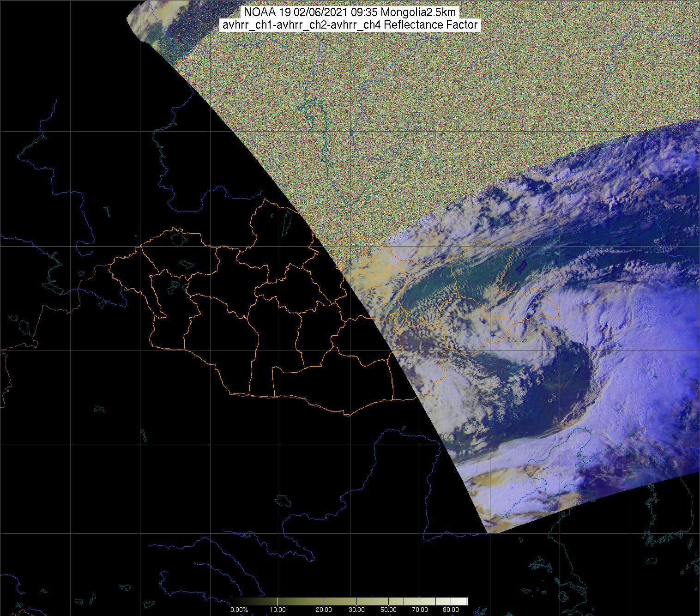
Task: Click the reflectance color scale bar
Action: point(350,601)
